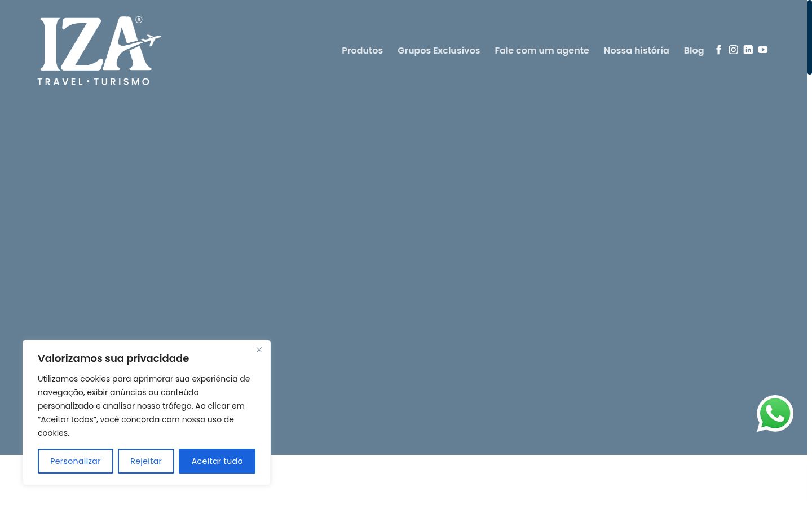This screenshot has height=508, width=812.
Task: Click the Aceitar tudo button
Action: [217, 461]
